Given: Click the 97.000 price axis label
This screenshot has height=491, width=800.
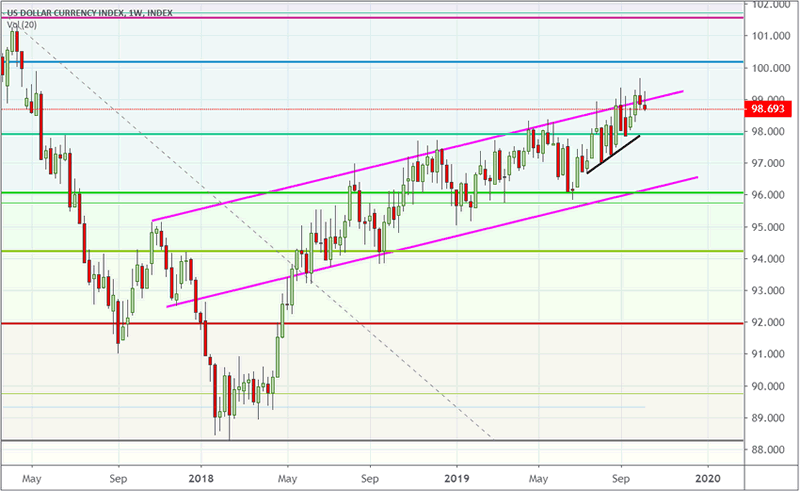Looking at the screenshot, I should pos(768,163).
